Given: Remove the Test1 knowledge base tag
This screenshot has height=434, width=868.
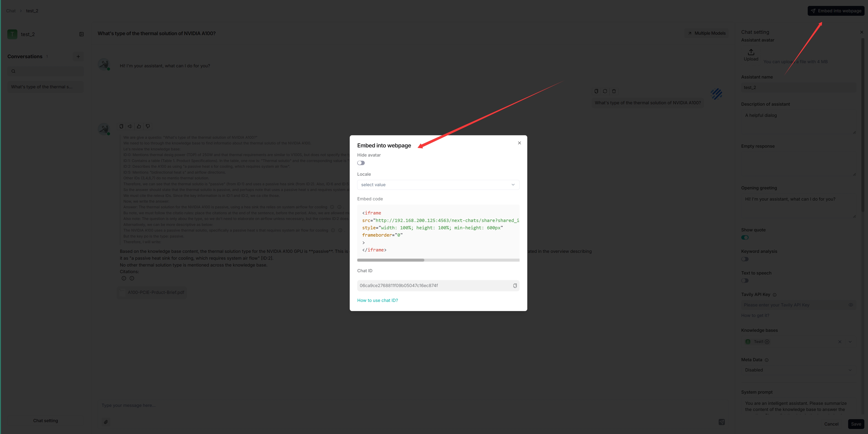Looking at the screenshot, I should (767, 342).
